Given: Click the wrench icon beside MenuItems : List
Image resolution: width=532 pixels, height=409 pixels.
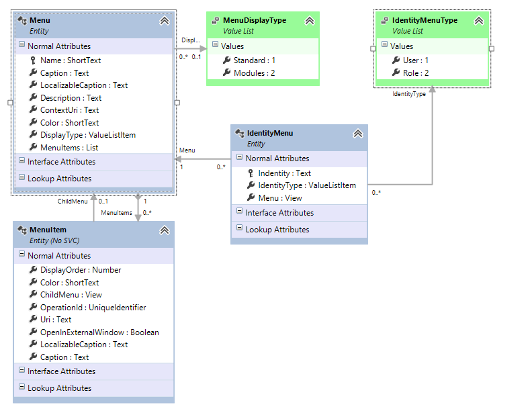Looking at the screenshot, I should pos(34,147).
